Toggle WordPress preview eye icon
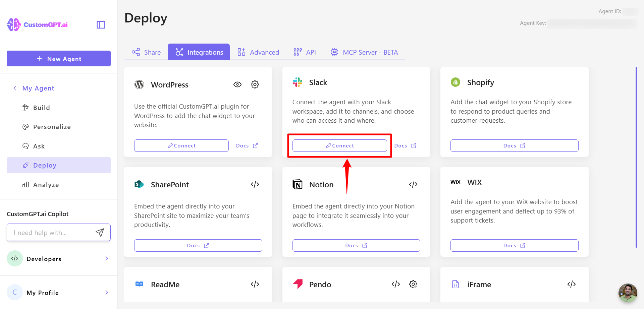 [237, 84]
